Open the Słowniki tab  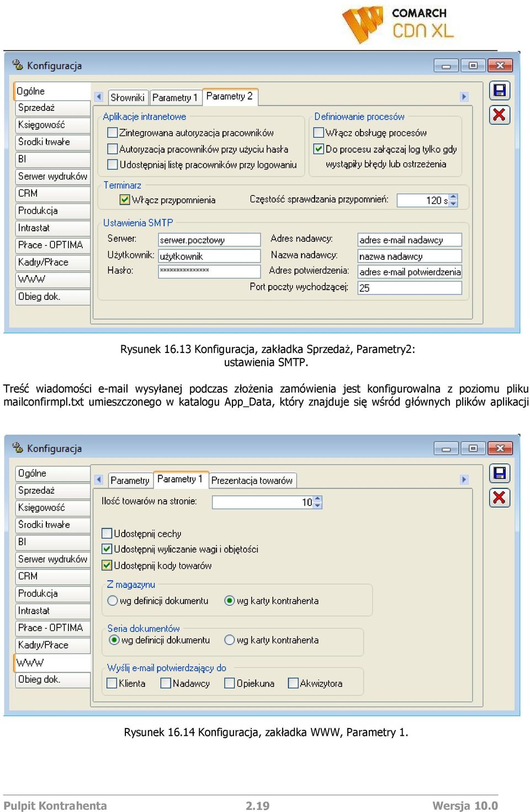click(x=128, y=97)
